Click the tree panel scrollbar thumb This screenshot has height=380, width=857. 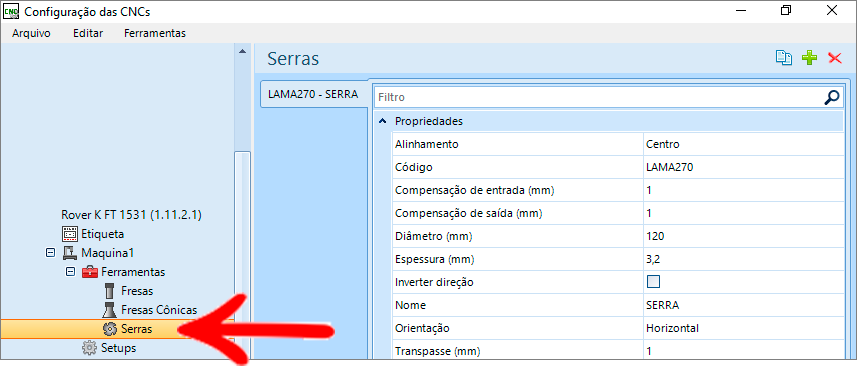(243, 255)
